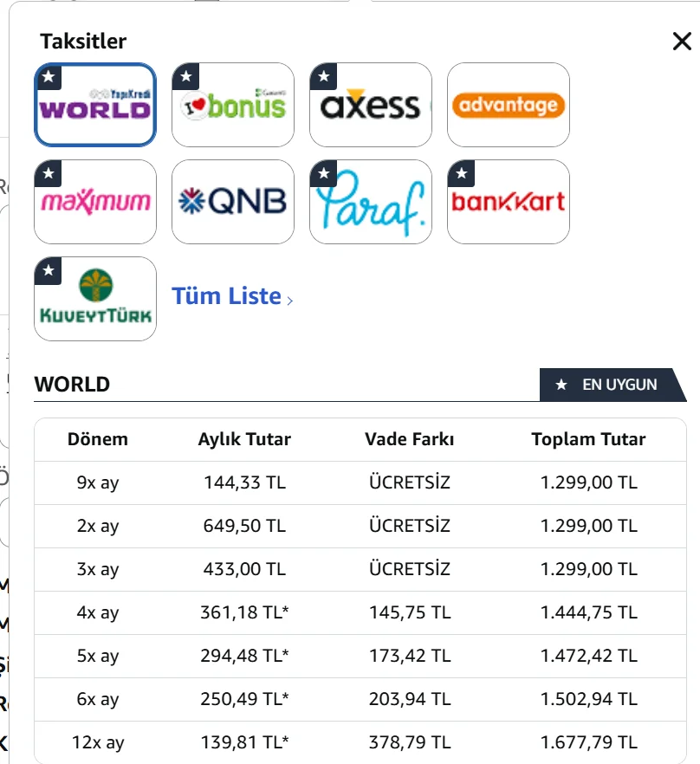Image resolution: width=700 pixels, height=764 pixels.
Task: Click the Vade Farkı column header
Action: point(409,439)
